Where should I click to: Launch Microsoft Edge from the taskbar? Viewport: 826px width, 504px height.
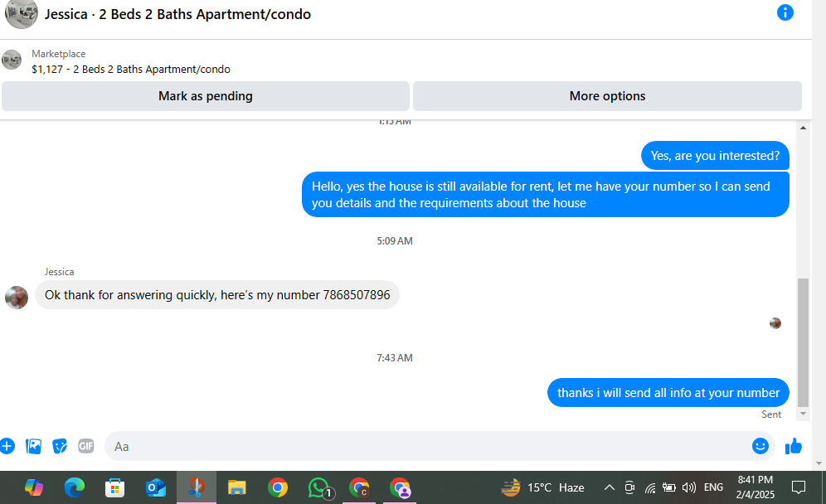pyautogui.click(x=75, y=487)
